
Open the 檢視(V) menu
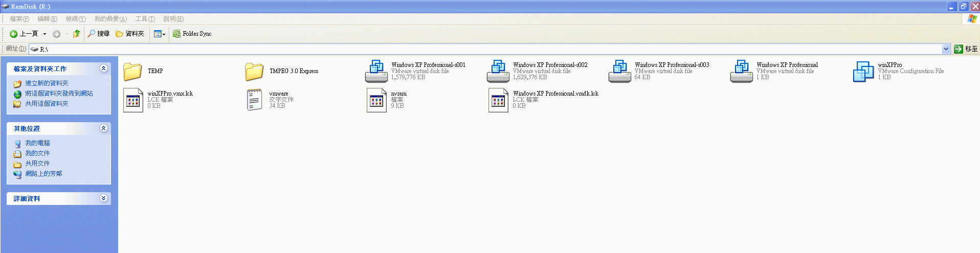76,19
